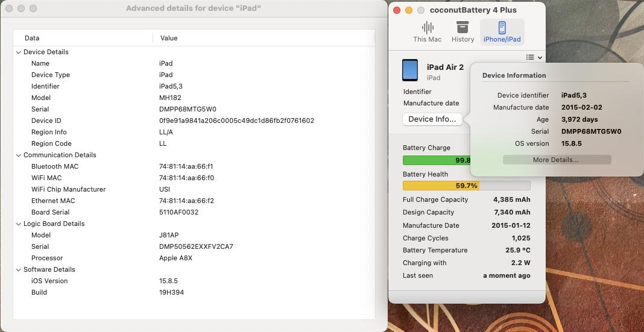Click the iPad Air 2 device icon
Image resolution: width=644 pixels, height=332 pixels.
pyautogui.click(x=410, y=70)
